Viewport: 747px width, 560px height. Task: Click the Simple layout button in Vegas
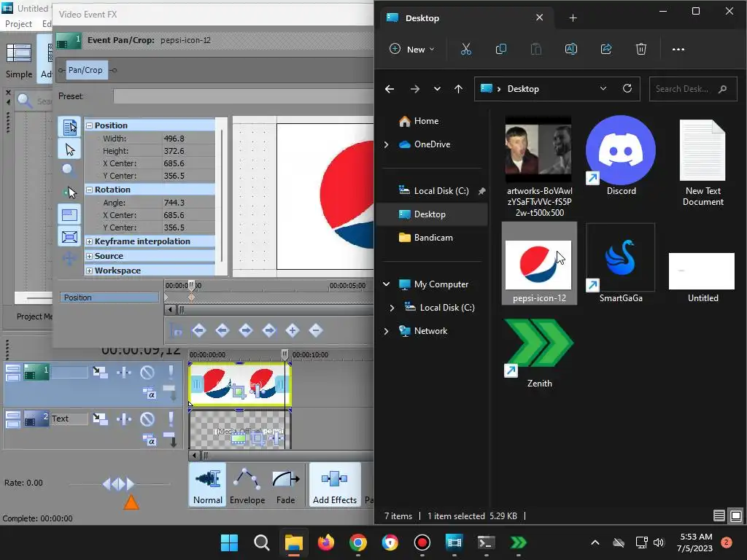coord(19,60)
